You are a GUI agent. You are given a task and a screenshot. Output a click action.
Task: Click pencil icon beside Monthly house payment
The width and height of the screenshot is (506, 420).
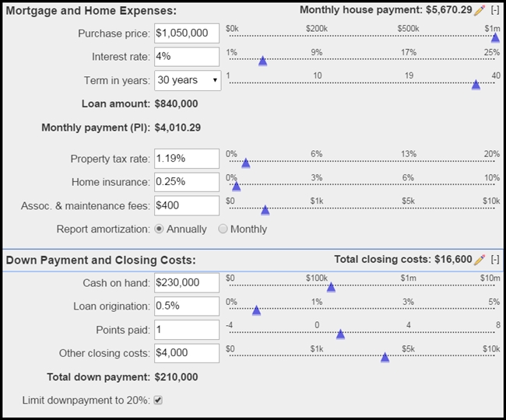pos(480,11)
